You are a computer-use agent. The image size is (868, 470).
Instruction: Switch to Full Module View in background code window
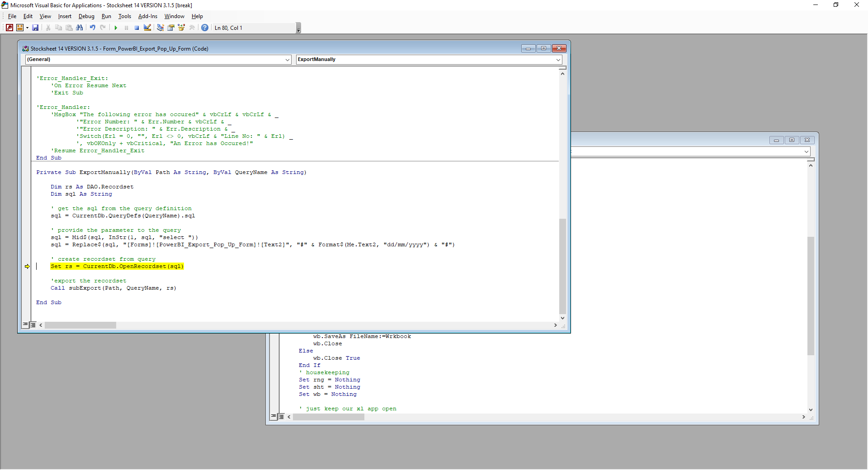pos(281,417)
